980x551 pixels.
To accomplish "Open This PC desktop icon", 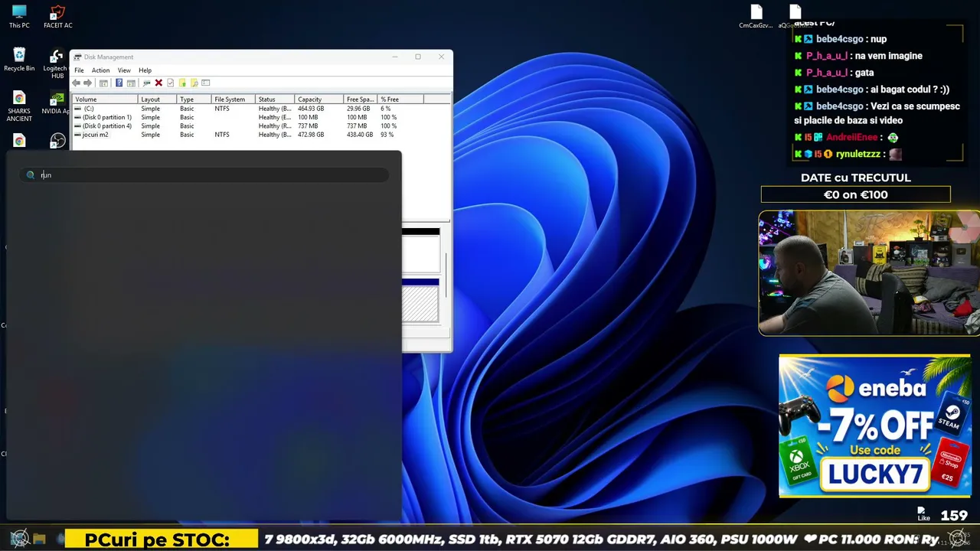I will pos(19,16).
